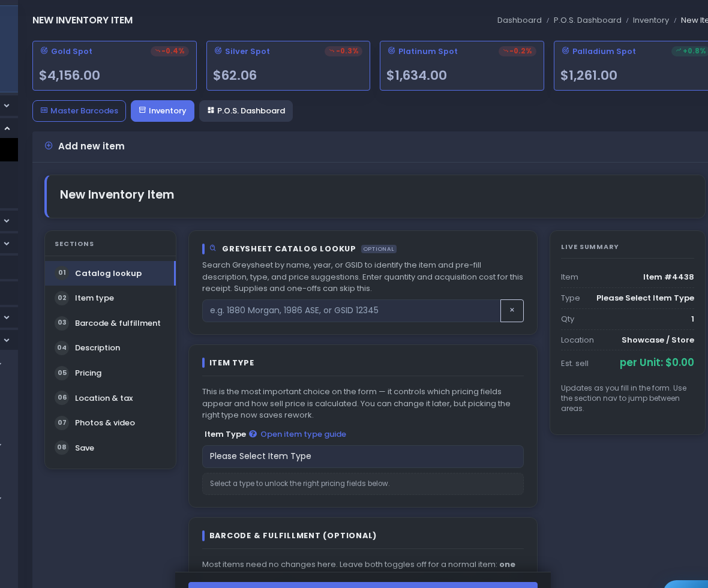Go to the Barcode & fulfillment section
The height and width of the screenshot is (588, 708).
pyautogui.click(x=110, y=323)
